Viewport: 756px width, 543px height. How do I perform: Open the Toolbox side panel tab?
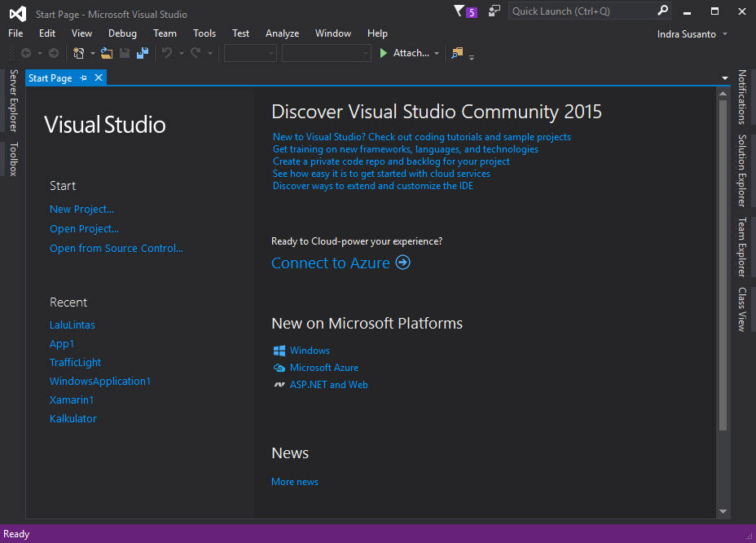[x=13, y=159]
